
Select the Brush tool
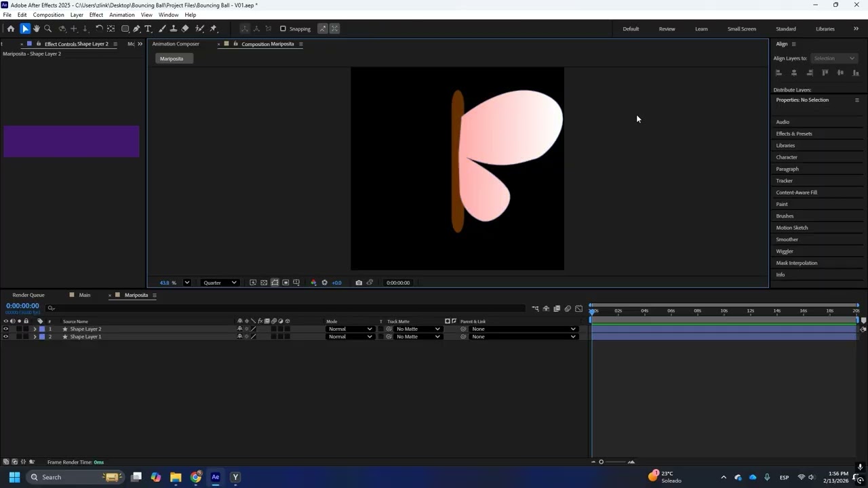[x=162, y=28]
